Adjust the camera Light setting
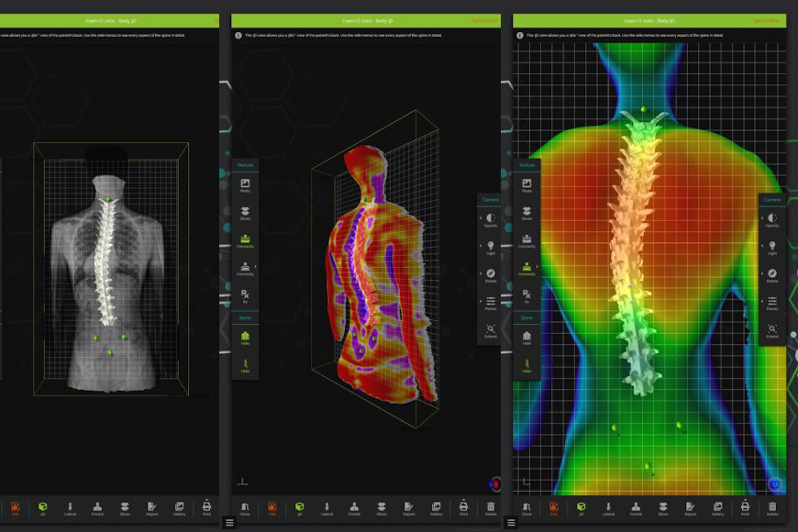The height and width of the screenshot is (532, 798). point(491,244)
